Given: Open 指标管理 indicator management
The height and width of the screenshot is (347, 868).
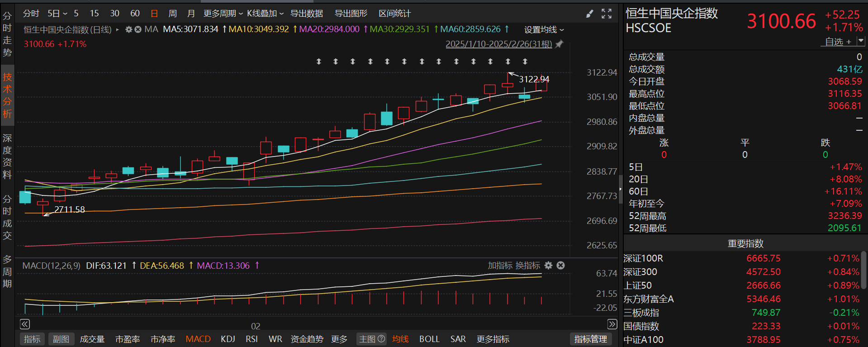Looking at the screenshot, I should [591, 339].
